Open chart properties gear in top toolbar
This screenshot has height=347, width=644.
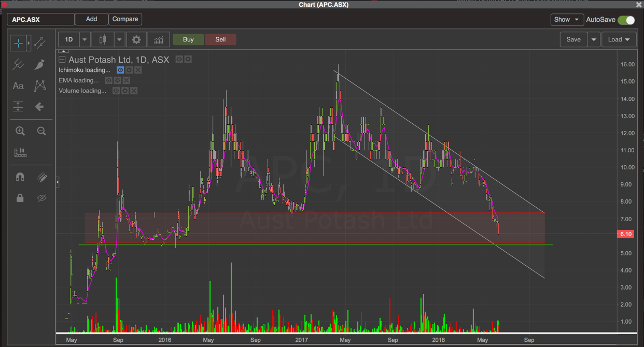coord(136,39)
